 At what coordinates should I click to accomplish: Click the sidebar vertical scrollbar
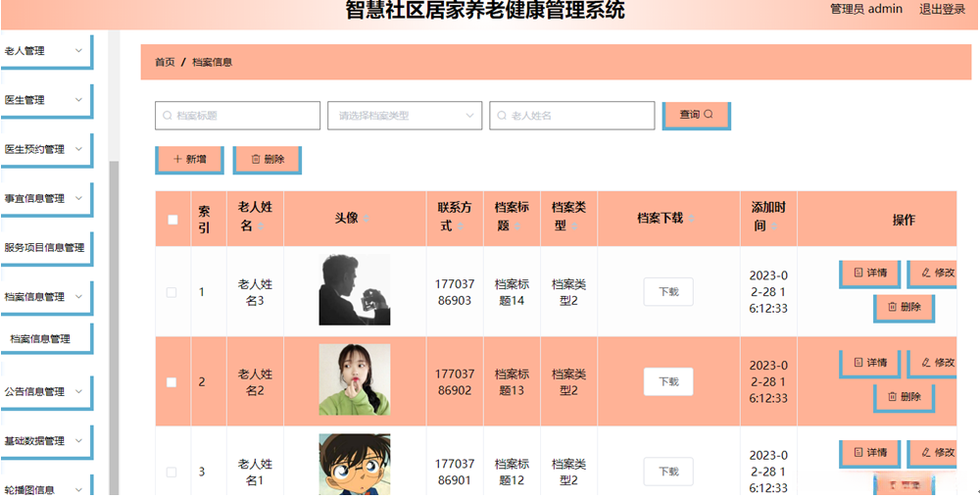114,328
